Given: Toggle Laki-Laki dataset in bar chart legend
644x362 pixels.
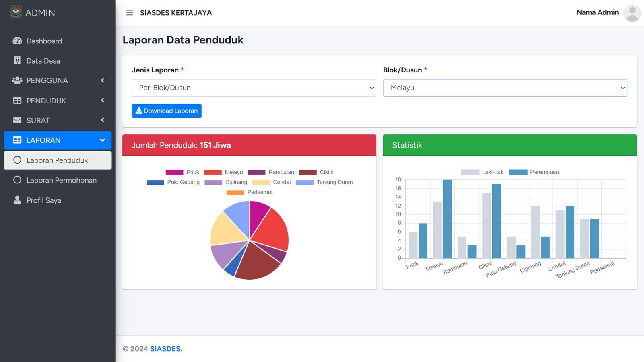Looking at the screenshot, I should point(483,172).
